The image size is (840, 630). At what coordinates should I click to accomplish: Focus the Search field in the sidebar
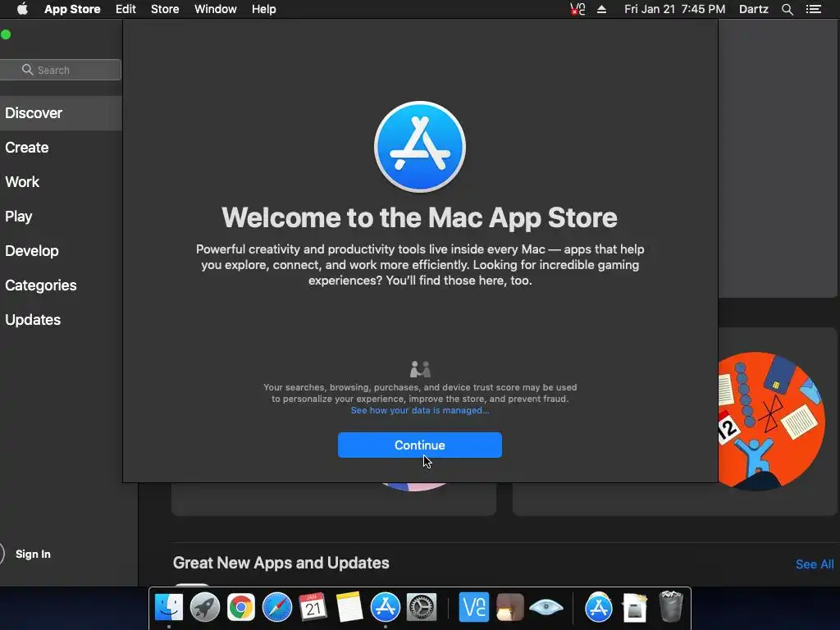click(60, 70)
